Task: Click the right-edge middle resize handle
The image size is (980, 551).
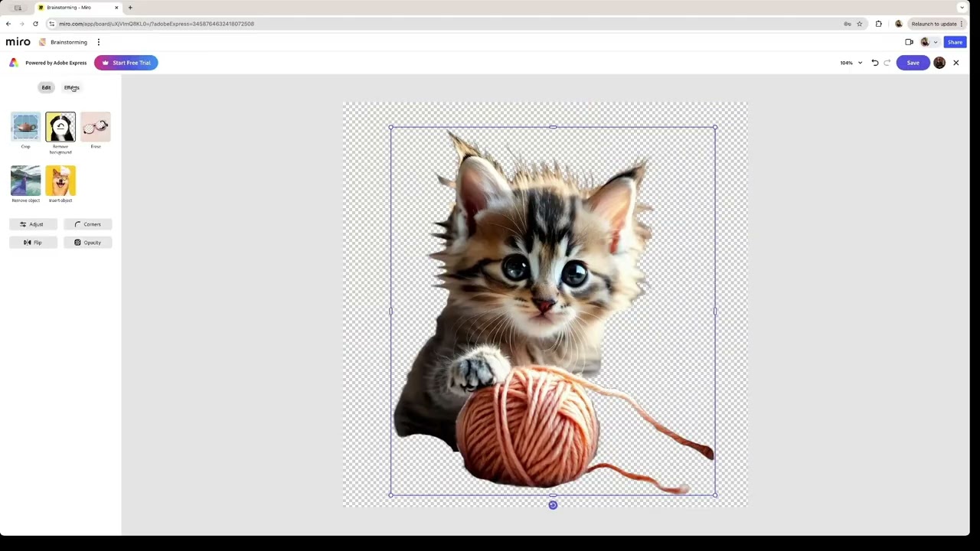Action: click(x=715, y=311)
